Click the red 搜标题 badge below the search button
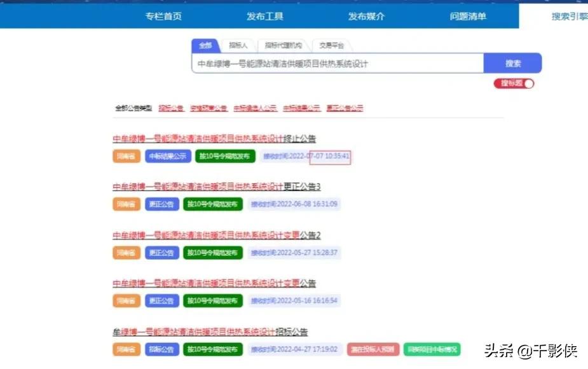Screen dimensions: 588x369 [512, 83]
